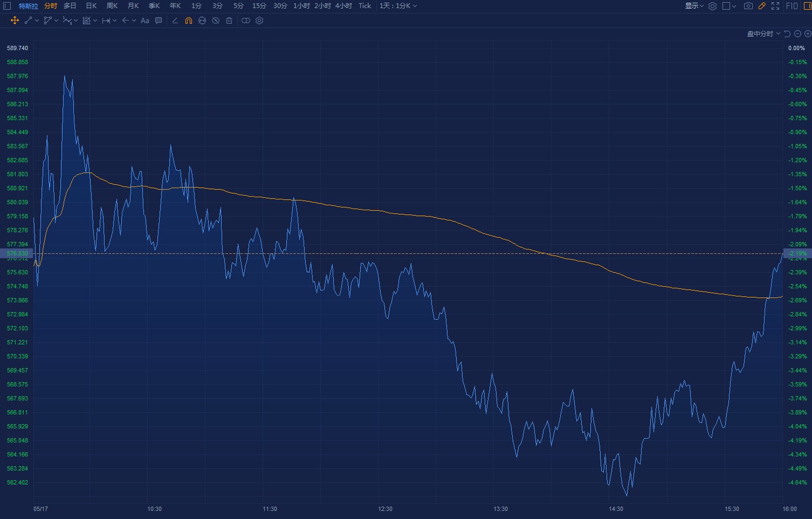Select the 2小时 two-hour period
Screen dimensions: 812x519
(x=323, y=6)
